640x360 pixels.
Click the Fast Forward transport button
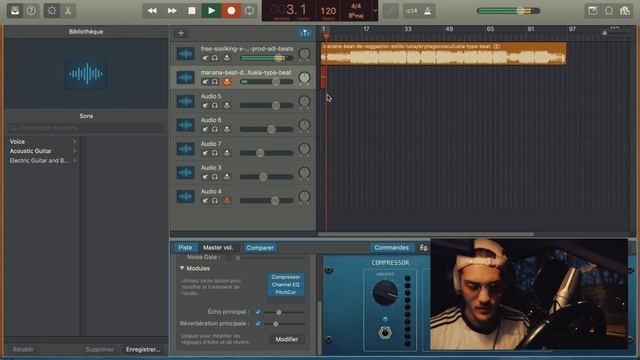coord(172,11)
